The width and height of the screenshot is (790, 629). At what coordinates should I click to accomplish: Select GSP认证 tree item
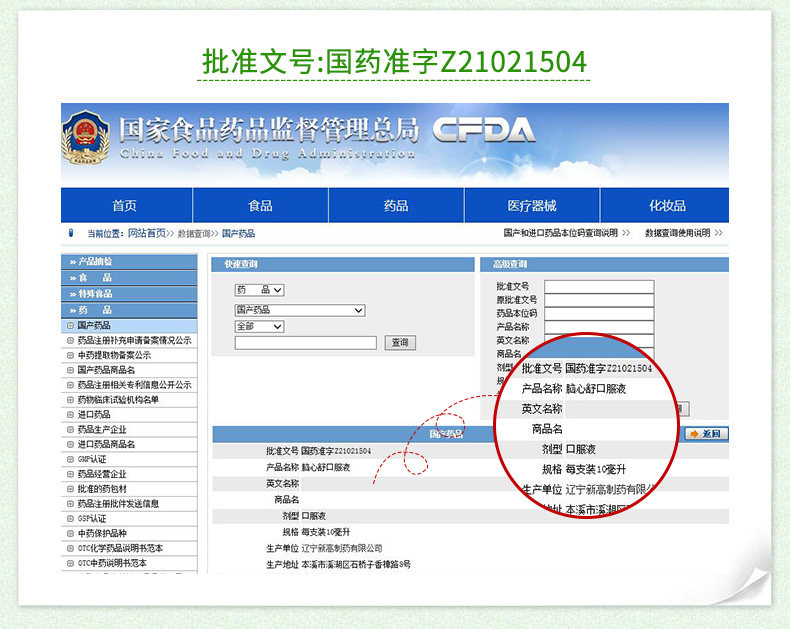point(92,519)
